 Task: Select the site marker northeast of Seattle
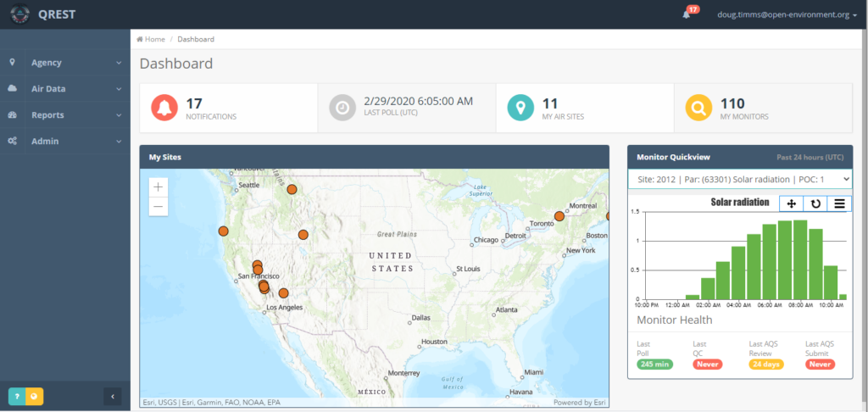coord(292,189)
